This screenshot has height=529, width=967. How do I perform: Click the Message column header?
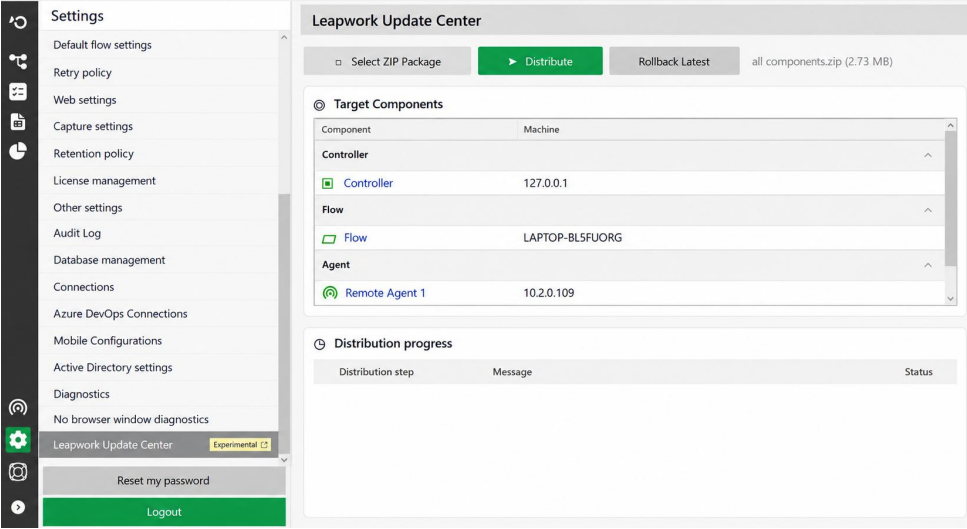pyautogui.click(x=512, y=372)
